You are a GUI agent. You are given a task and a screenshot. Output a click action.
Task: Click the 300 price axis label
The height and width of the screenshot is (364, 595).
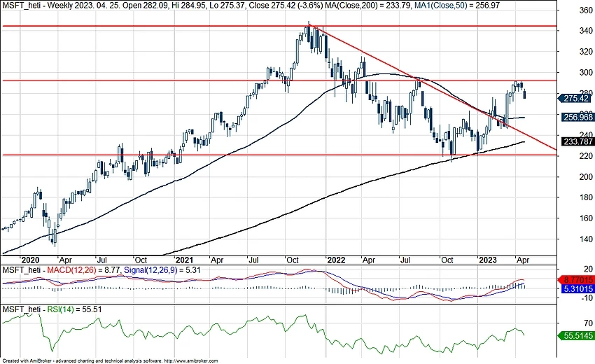click(x=587, y=73)
